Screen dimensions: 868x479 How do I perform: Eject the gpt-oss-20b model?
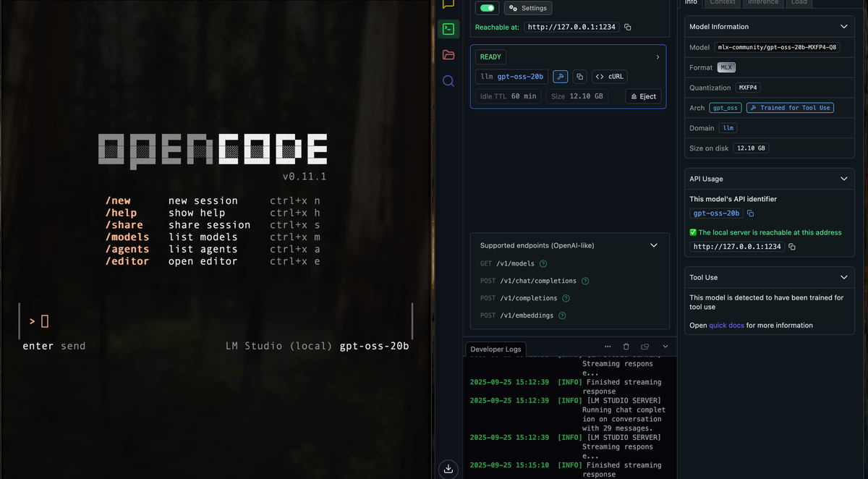[642, 96]
